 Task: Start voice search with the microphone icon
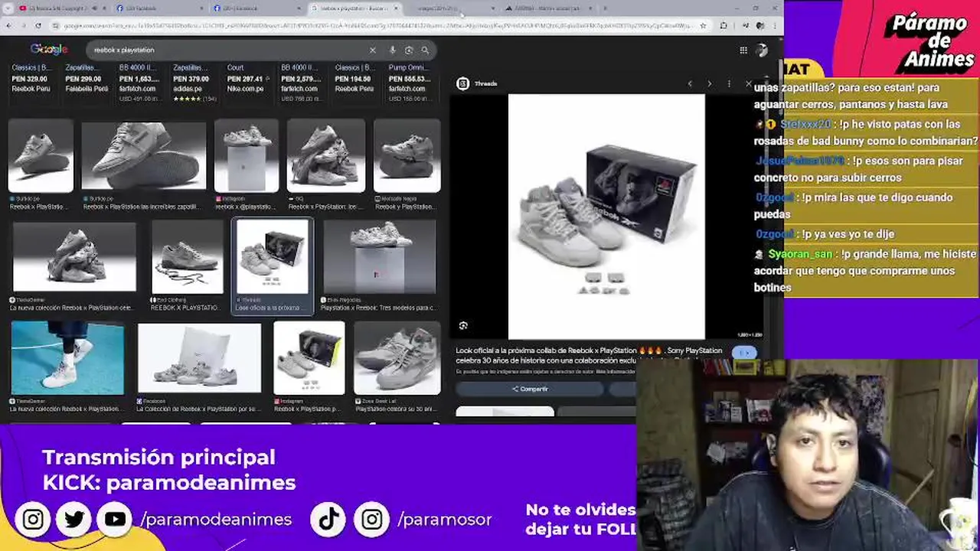[393, 51]
